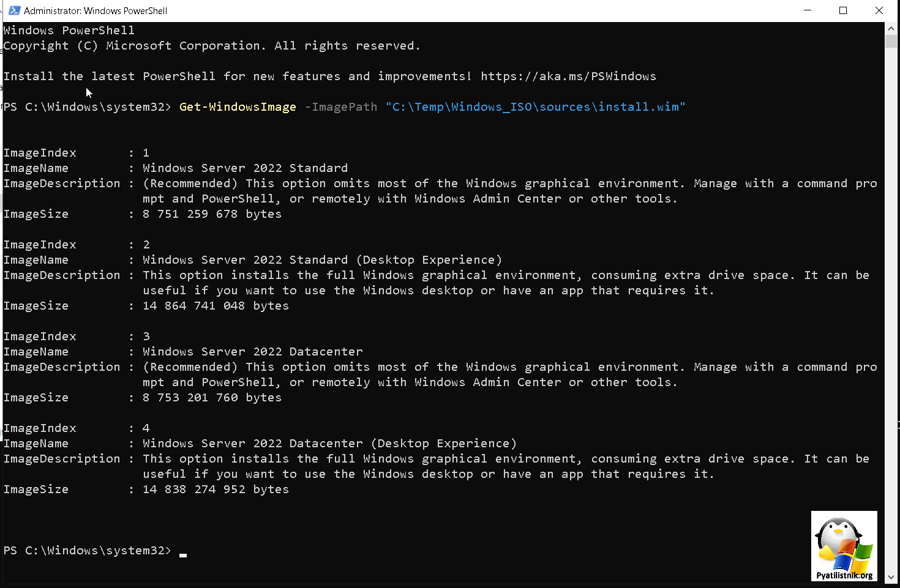
Task: Close the Administrator PowerShell window
Action: pyautogui.click(x=879, y=10)
